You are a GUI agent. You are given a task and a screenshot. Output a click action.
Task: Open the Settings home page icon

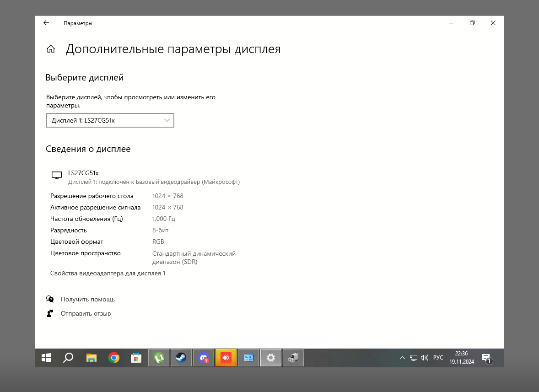tap(51, 49)
